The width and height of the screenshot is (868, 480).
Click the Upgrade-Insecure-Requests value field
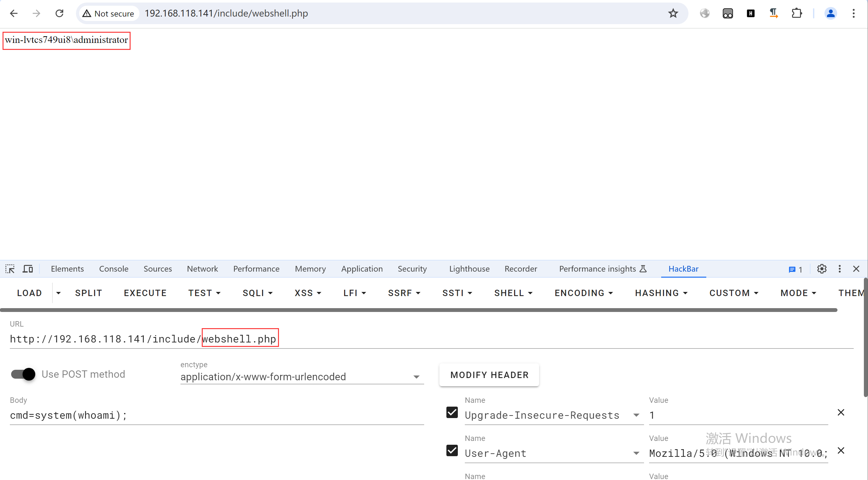pos(738,415)
